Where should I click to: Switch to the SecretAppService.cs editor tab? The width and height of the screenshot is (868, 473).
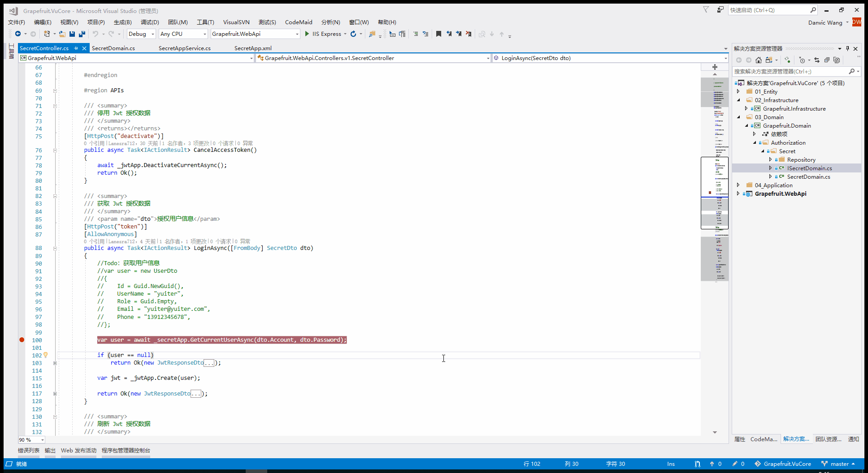pyautogui.click(x=185, y=48)
